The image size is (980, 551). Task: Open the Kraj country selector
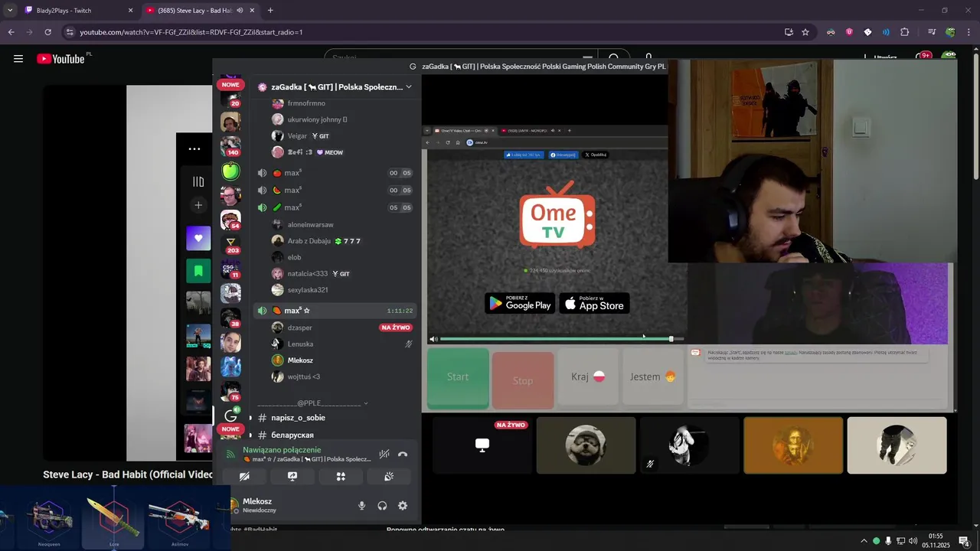click(x=588, y=377)
